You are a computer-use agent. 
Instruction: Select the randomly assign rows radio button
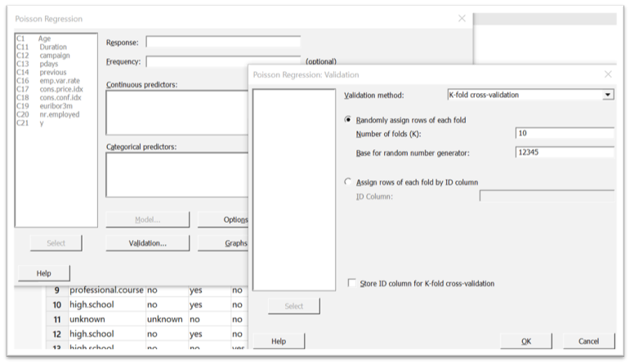point(348,120)
